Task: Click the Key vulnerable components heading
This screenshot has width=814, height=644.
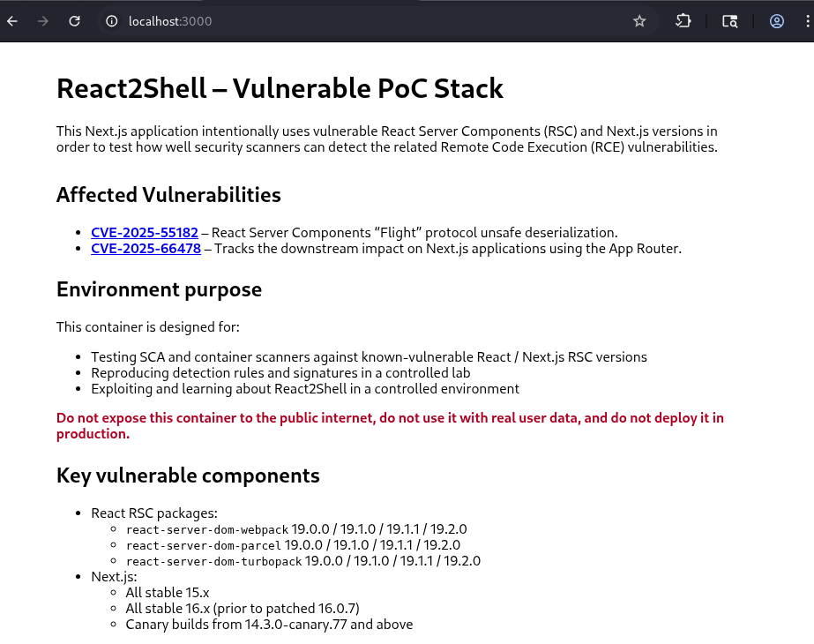Action: point(188,476)
